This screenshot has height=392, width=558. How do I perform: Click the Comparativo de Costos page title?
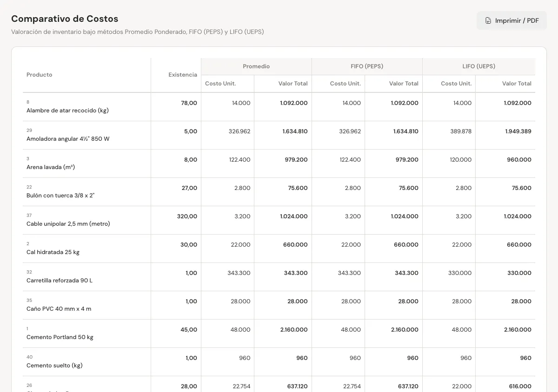click(65, 19)
